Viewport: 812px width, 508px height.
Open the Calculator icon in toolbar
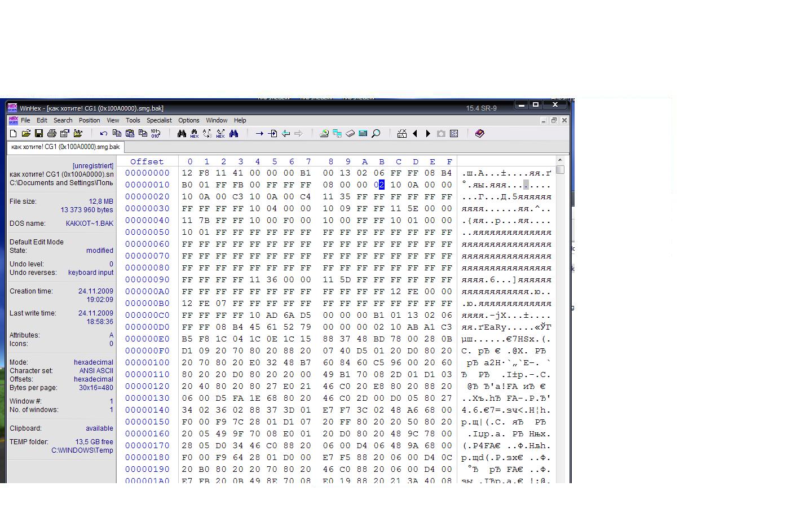(363, 134)
